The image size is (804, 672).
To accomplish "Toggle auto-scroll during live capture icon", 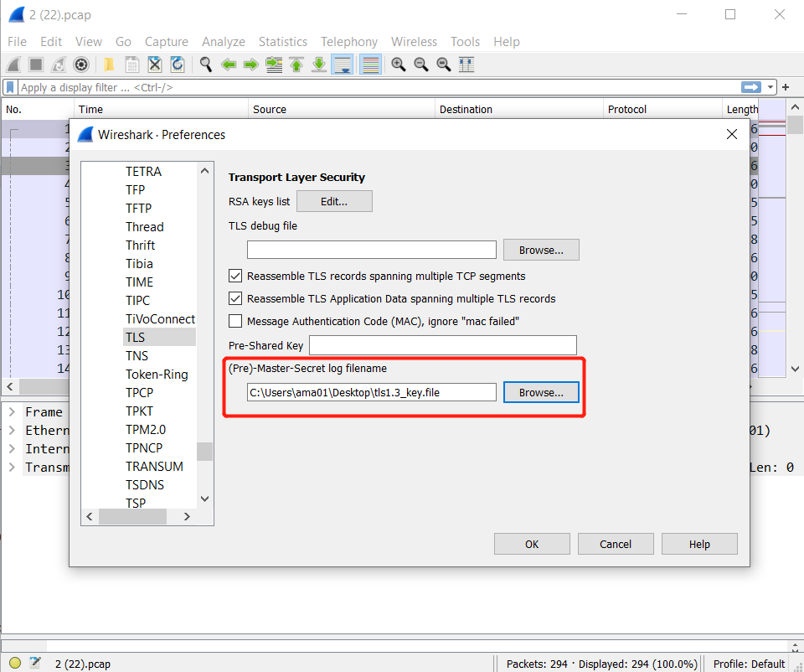I will (342, 65).
